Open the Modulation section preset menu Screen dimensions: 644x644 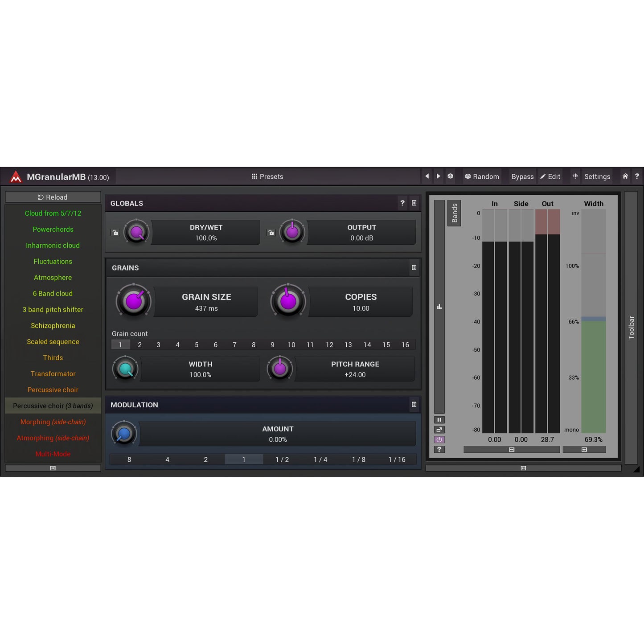tap(414, 405)
